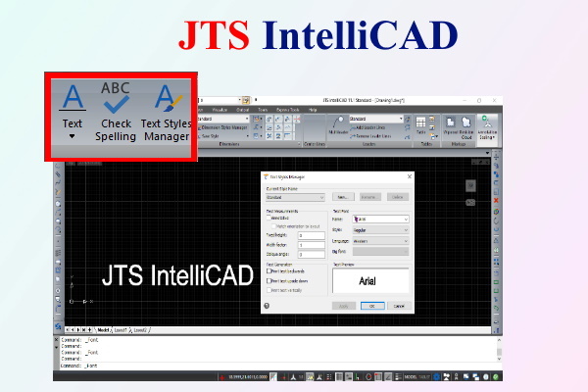Close the command window with its X

click(57, 339)
